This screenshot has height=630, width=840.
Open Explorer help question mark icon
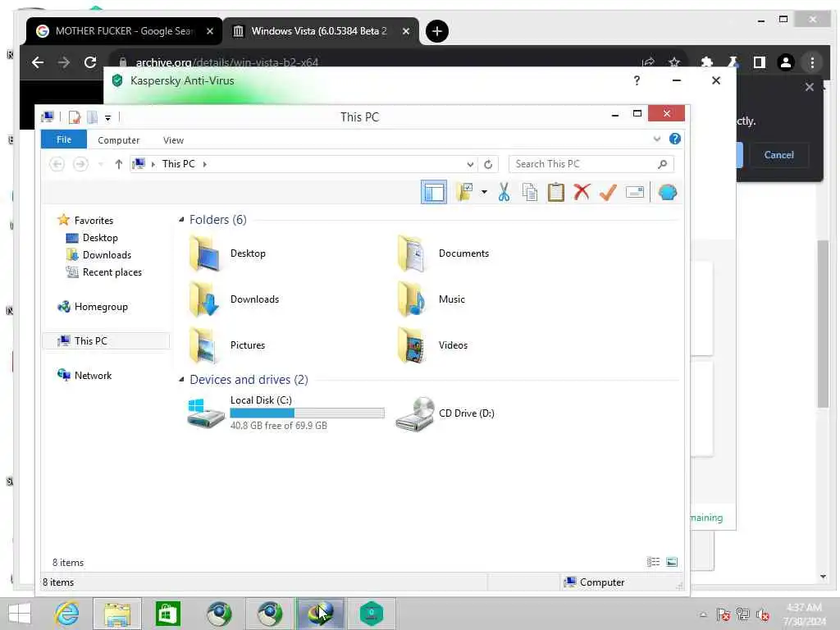coord(675,139)
